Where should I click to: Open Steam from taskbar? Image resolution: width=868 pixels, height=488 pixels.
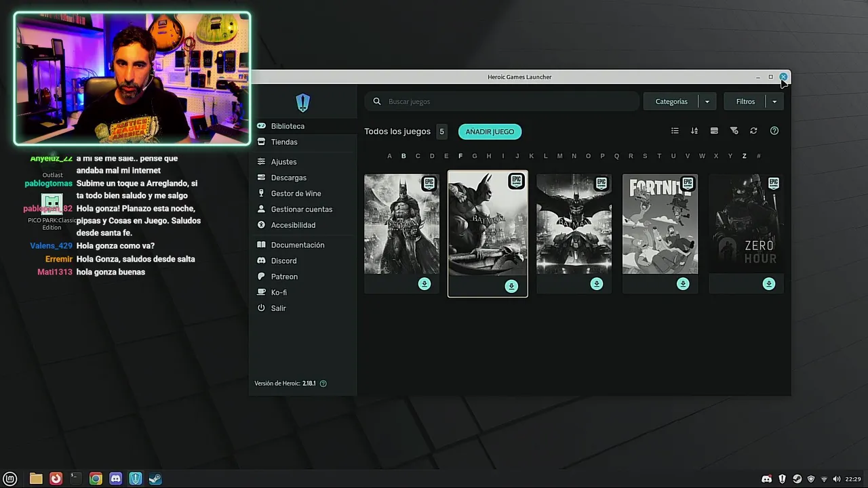pyautogui.click(x=155, y=479)
